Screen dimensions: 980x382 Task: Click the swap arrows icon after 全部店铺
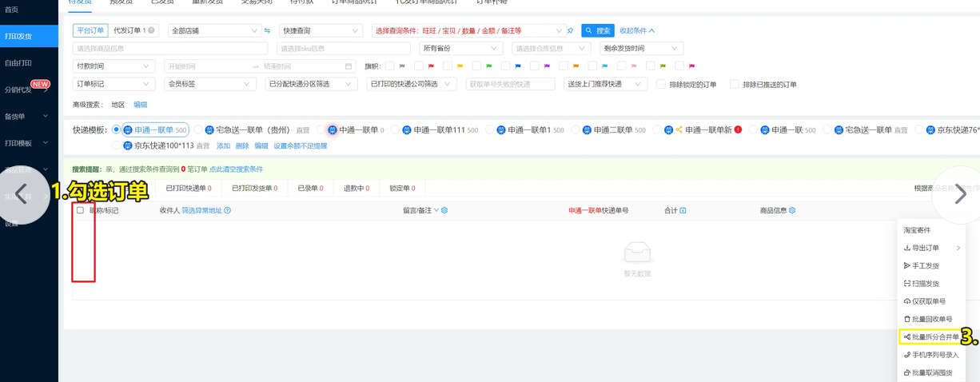(267, 31)
